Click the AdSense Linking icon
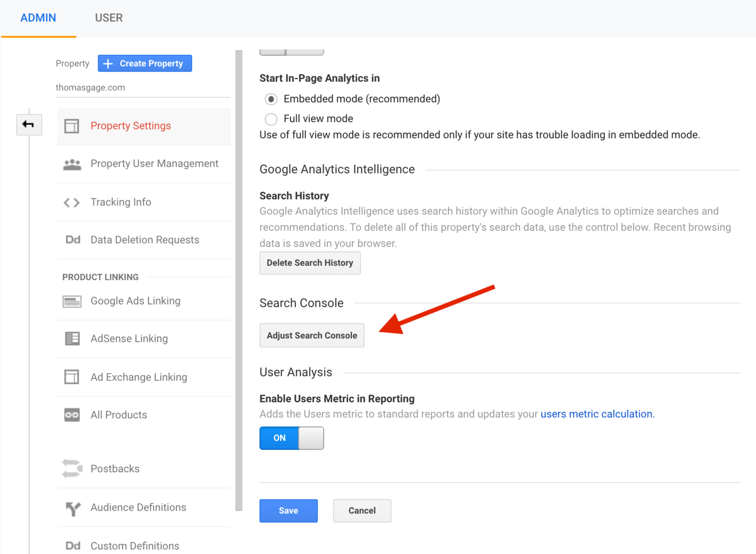 tap(72, 338)
